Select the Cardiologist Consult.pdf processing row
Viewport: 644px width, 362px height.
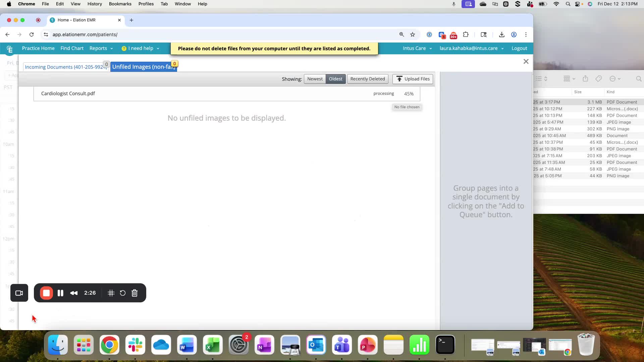tap(227, 94)
